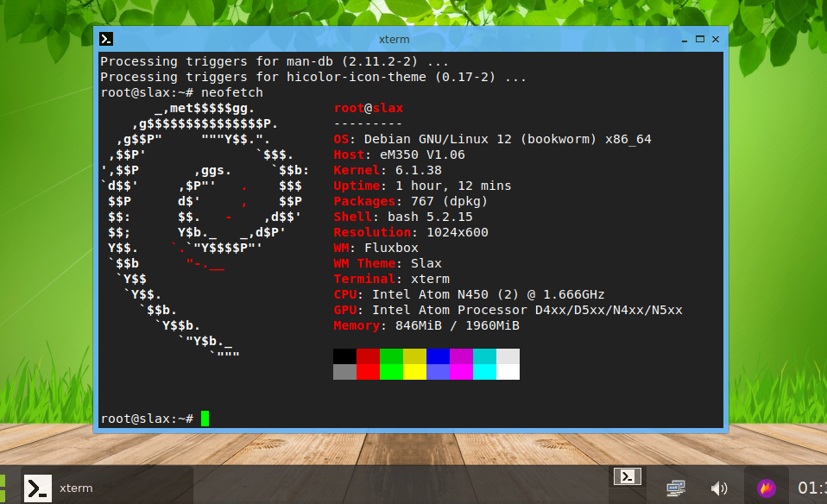
Task: Click the 'Packages: 767 (dpkg)' line
Action: [x=411, y=201]
